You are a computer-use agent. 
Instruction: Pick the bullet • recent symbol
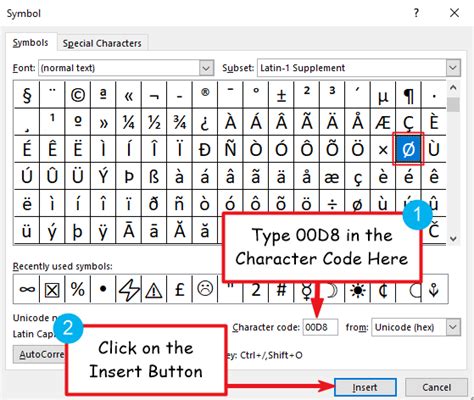[x=103, y=289]
